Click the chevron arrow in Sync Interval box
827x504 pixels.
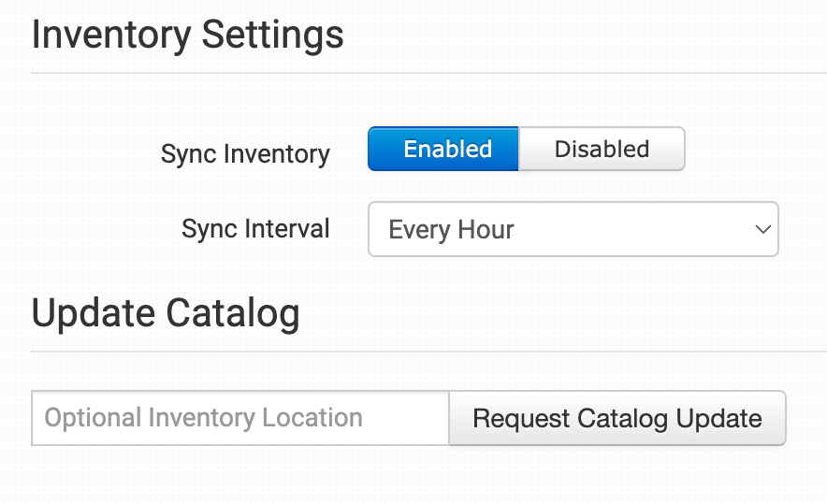[762, 229]
